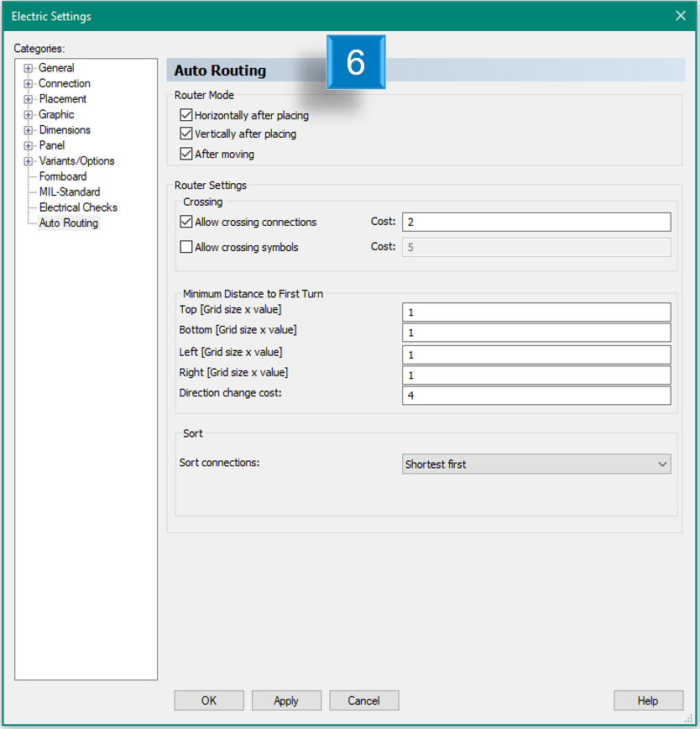Screen dimensions: 700x729
Task: Confirm settings with OK
Action: point(208,700)
